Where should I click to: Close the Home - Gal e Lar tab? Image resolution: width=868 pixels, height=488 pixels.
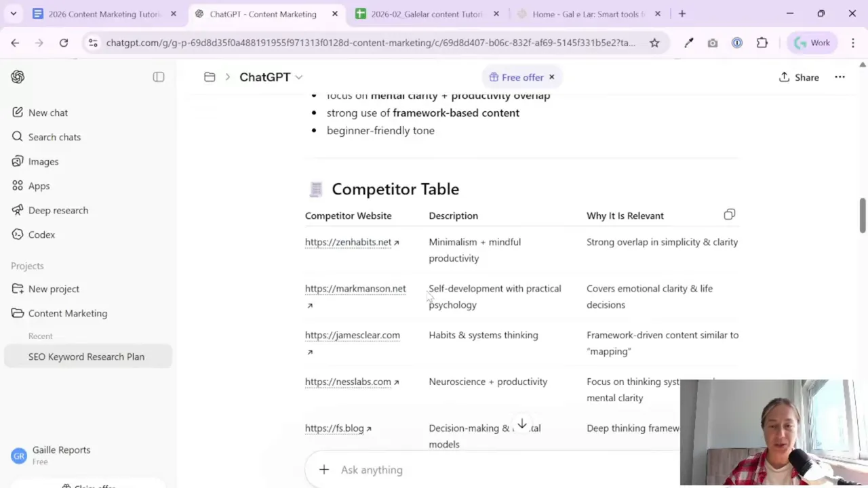coord(658,14)
